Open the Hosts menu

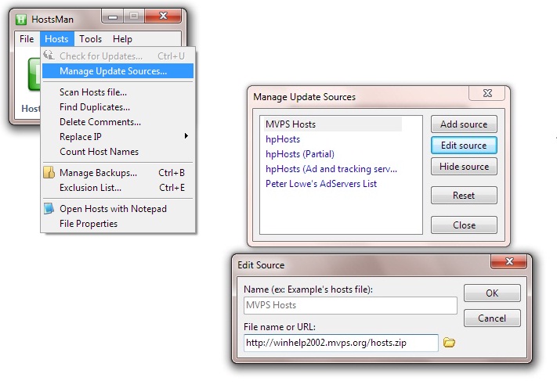[x=57, y=38]
